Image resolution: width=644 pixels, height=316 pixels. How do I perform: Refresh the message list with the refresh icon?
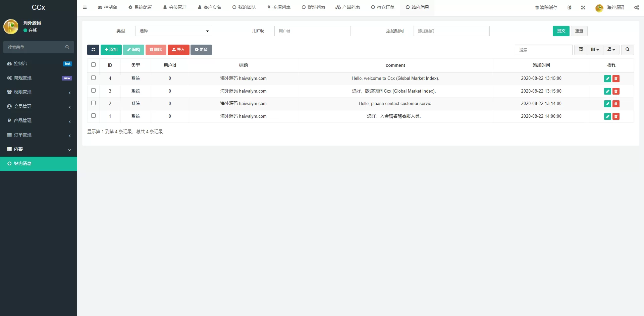[93, 50]
